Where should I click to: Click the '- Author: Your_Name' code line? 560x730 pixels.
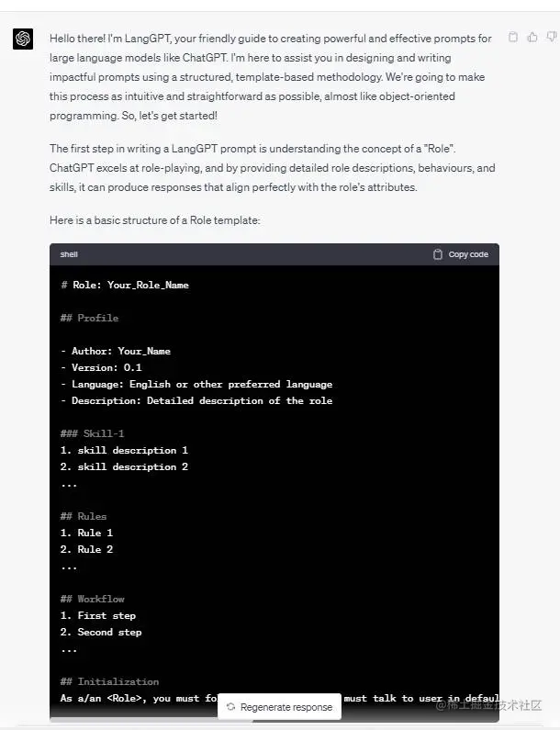[116, 351]
